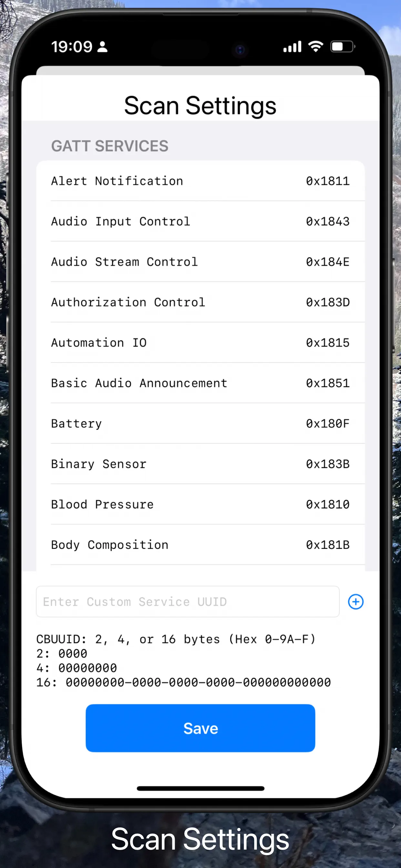Tap the home indicator bar at bottom

[x=200, y=788]
